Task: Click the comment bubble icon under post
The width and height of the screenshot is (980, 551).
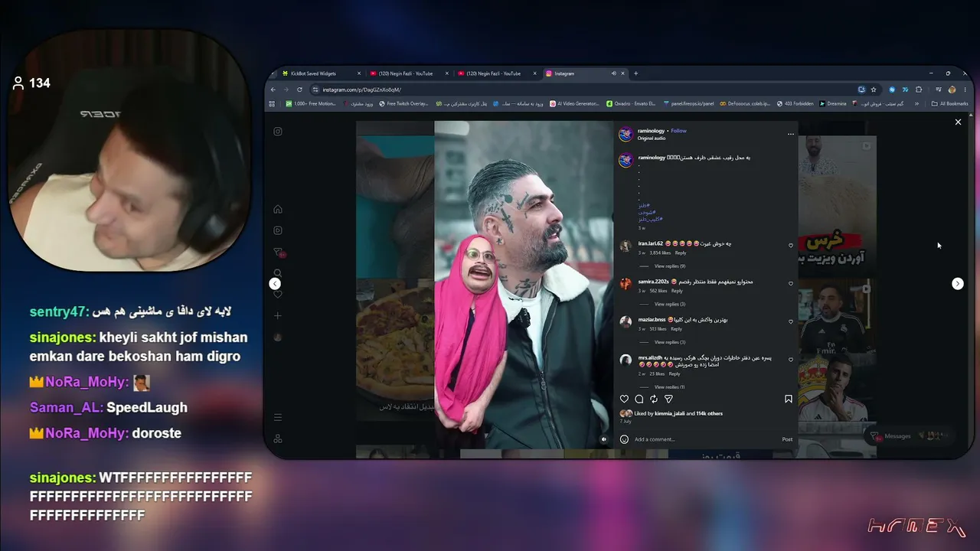Action: (x=639, y=399)
